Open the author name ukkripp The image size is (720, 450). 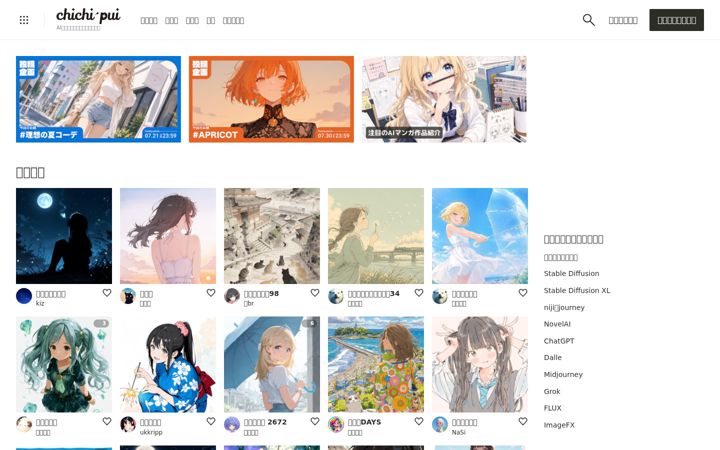(x=151, y=432)
